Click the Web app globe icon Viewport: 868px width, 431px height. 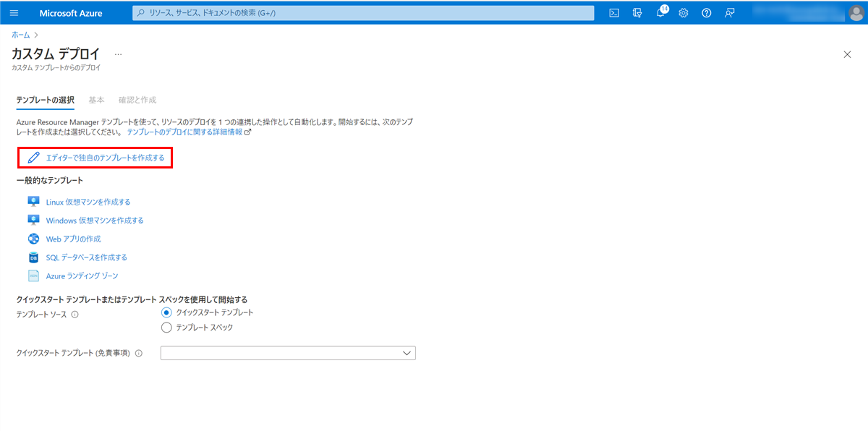(33, 239)
